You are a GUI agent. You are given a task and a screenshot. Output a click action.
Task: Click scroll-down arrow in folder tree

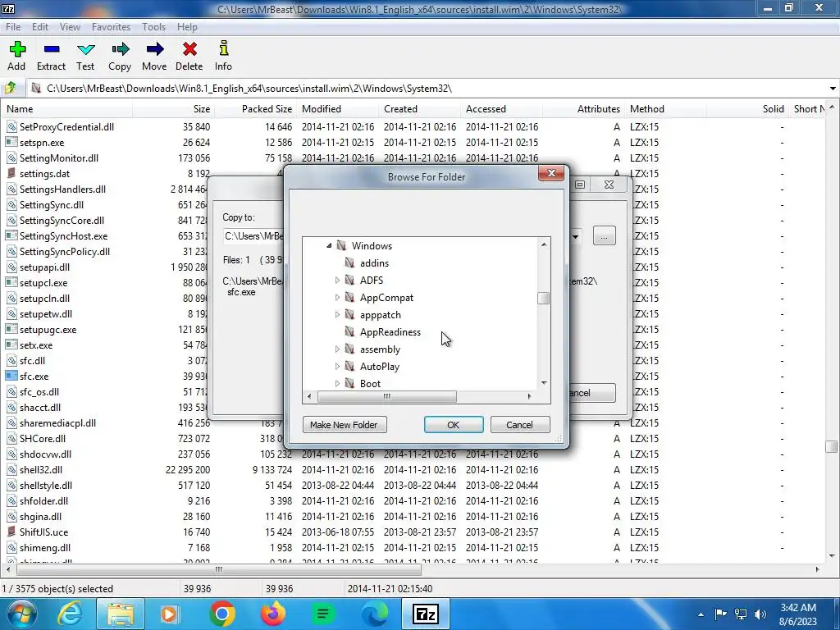coord(544,382)
